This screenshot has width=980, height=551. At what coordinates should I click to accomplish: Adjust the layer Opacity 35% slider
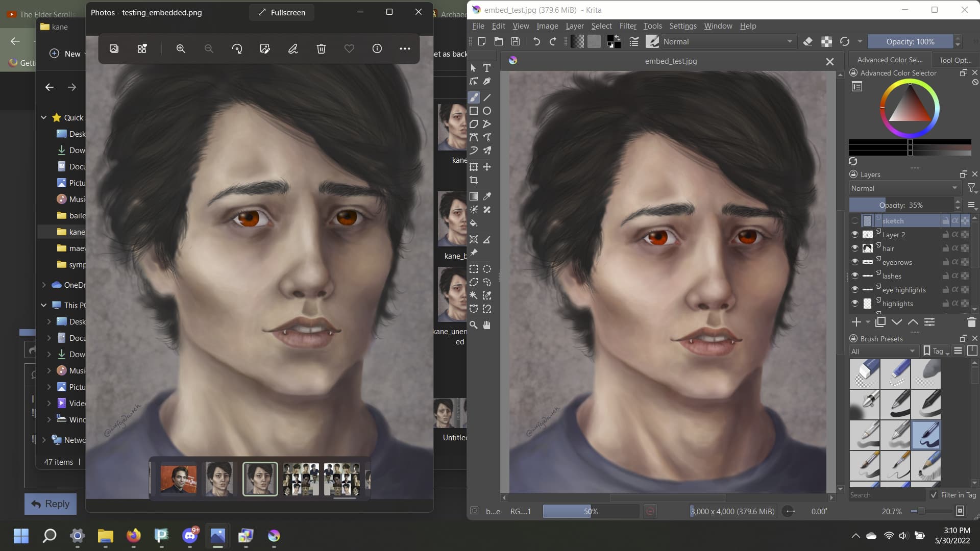(900, 205)
